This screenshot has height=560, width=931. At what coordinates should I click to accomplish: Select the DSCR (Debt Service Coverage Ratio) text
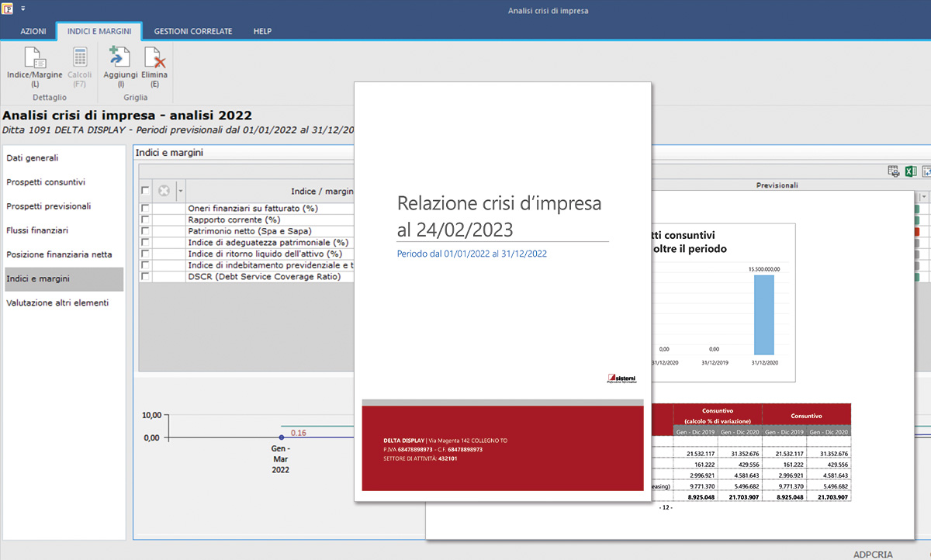click(264, 276)
